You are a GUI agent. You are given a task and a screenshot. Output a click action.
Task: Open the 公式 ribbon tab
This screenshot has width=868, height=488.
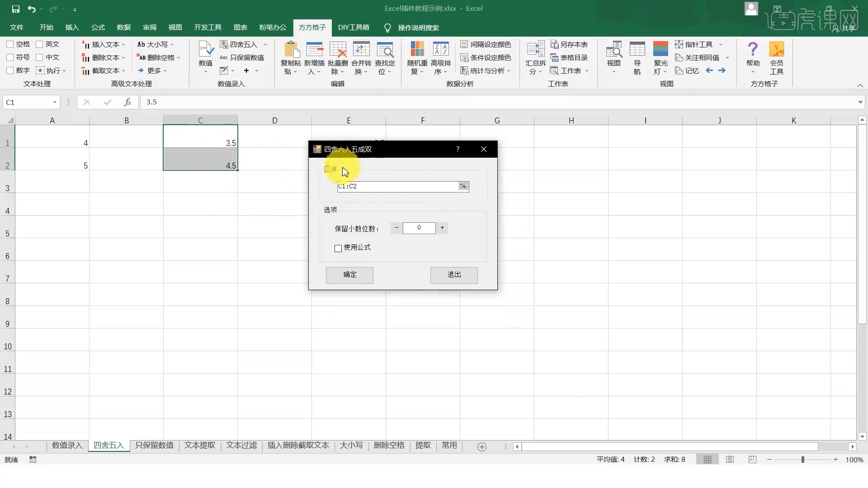[x=98, y=28]
